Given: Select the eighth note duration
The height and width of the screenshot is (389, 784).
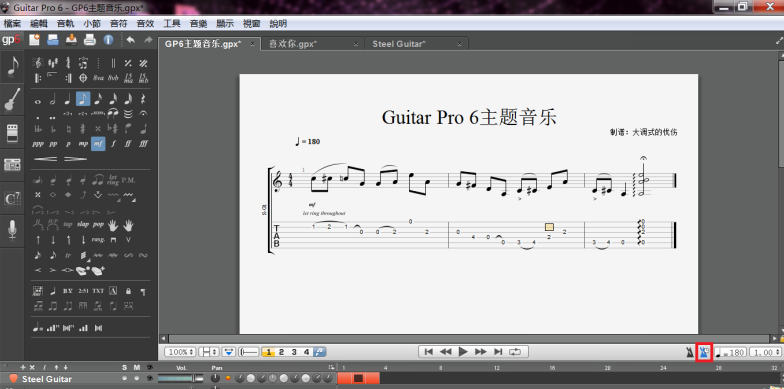Looking at the screenshot, I should (83, 99).
